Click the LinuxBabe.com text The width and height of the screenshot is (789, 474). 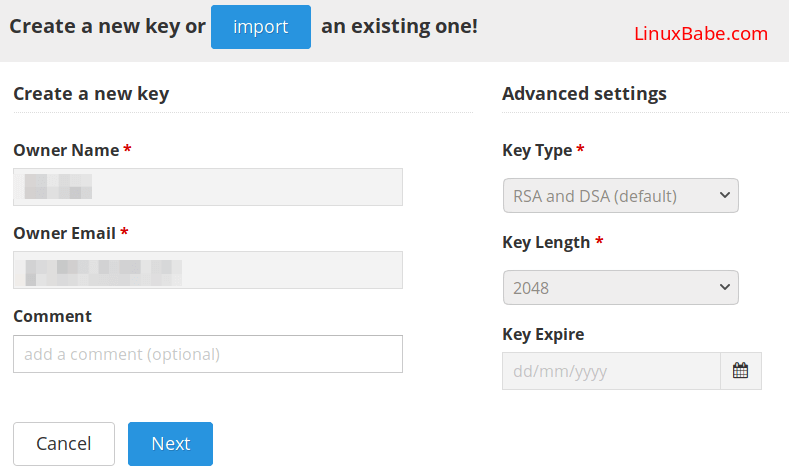(x=701, y=34)
